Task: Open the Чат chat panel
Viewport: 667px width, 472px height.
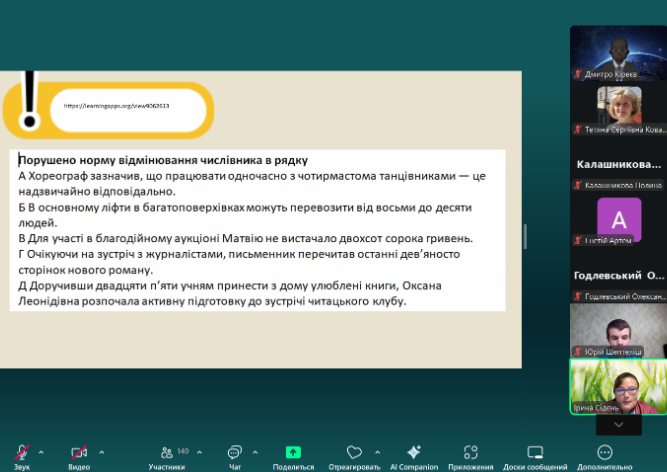Action: 234,452
